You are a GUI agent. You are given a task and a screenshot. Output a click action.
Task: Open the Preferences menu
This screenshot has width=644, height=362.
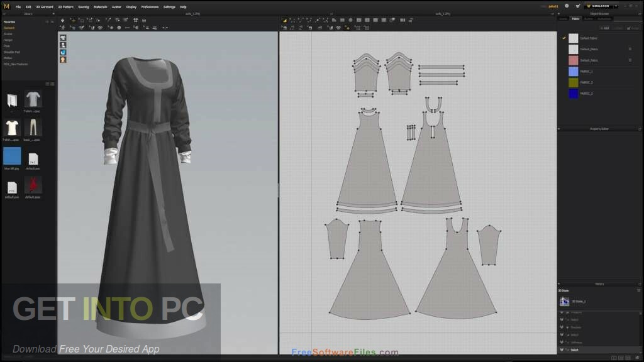(x=150, y=7)
